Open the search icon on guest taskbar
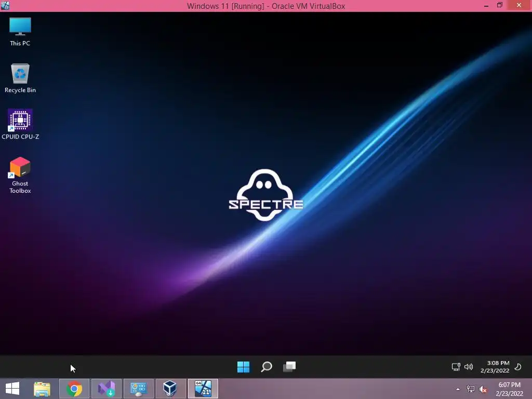 click(267, 367)
